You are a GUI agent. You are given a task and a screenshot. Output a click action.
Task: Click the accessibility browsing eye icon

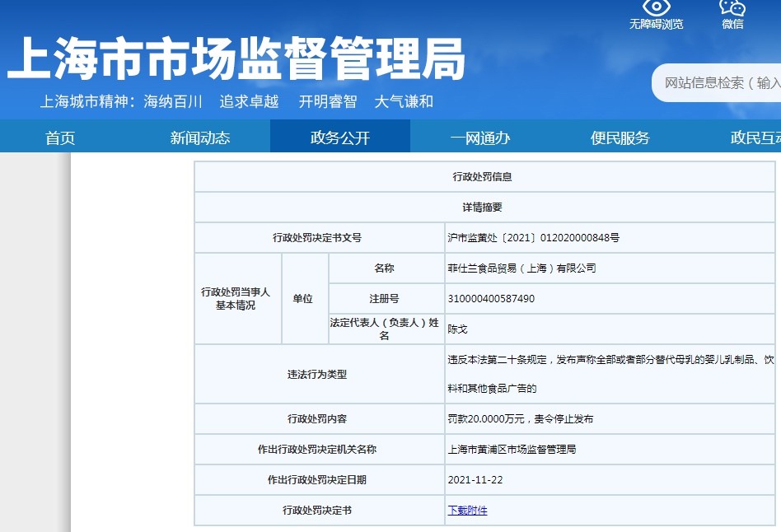point(656,8)
